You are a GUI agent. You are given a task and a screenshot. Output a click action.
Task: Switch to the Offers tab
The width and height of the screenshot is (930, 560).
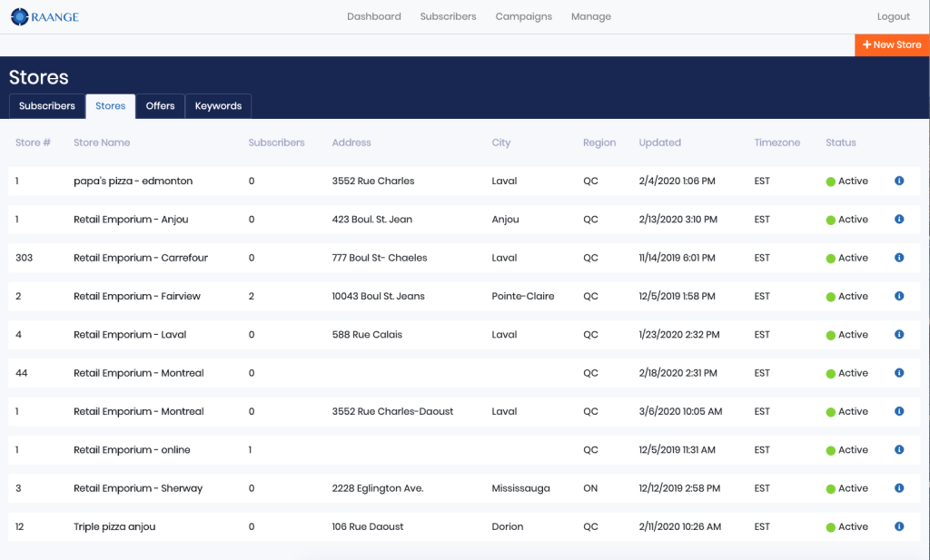tap(160, 106)
